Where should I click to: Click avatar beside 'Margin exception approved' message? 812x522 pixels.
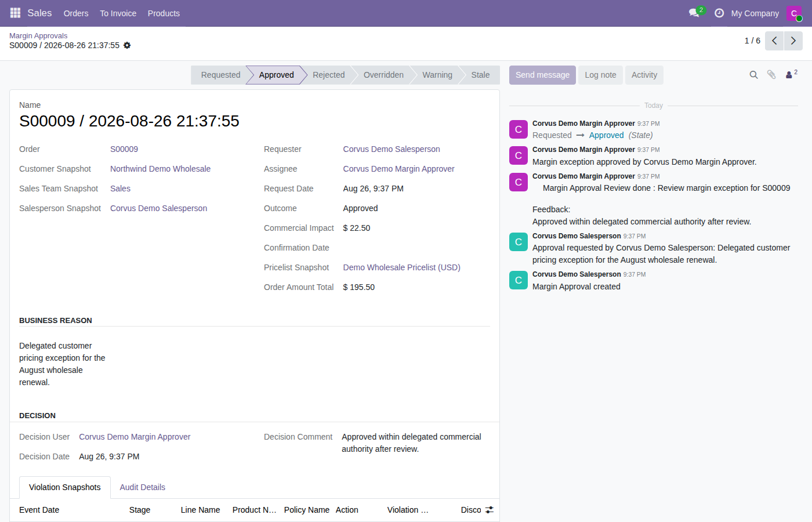(x=519, y=155)
